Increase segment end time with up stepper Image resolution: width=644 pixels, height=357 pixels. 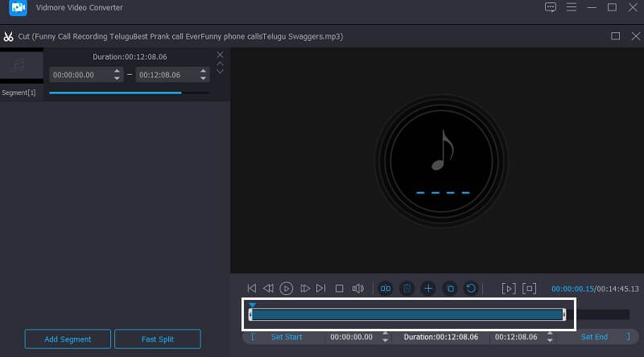[204, 71]
